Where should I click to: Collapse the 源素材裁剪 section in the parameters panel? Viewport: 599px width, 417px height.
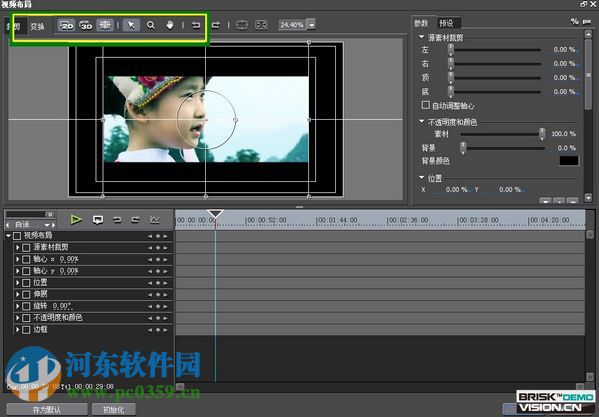(422, 37)
